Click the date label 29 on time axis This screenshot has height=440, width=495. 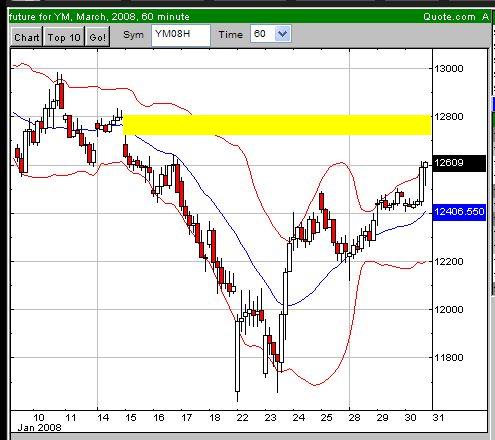point(383,417)
